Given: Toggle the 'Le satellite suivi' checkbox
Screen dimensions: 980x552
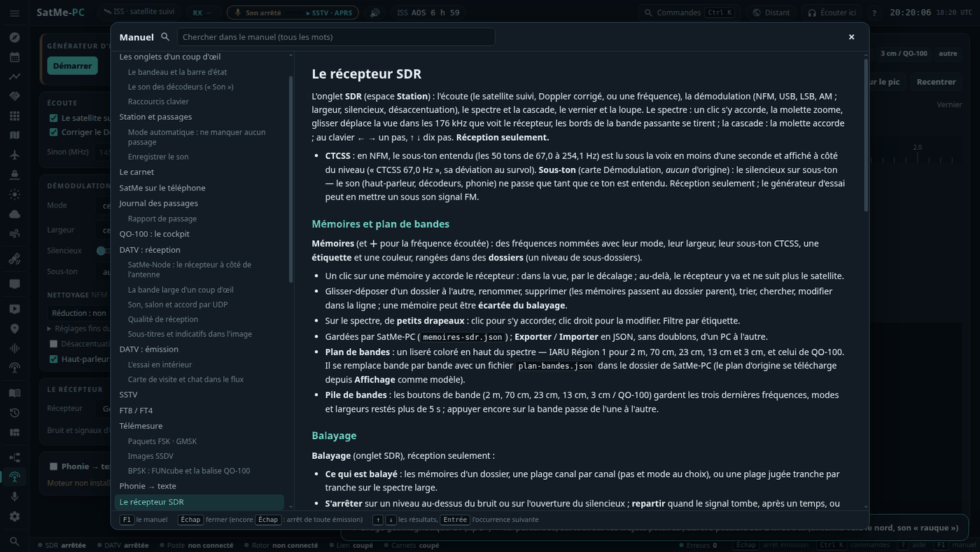Looking at the screenshot, I should click(x=54, y=118).
